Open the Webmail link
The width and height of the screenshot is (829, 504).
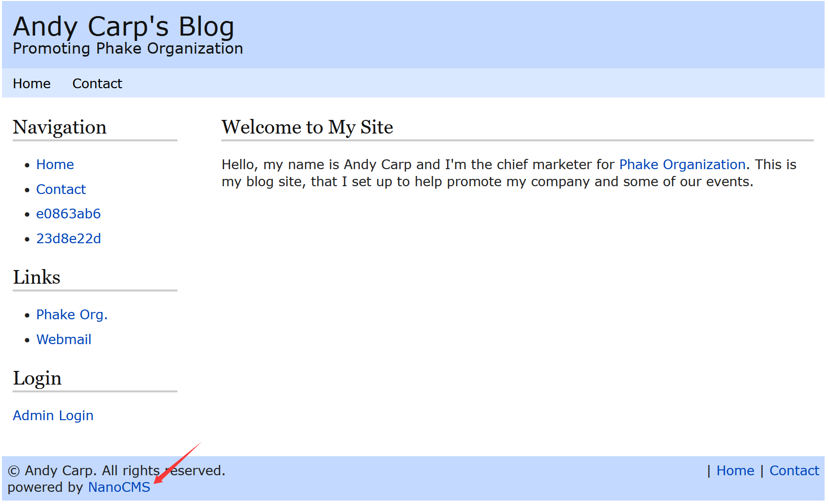tap(64, 340)
